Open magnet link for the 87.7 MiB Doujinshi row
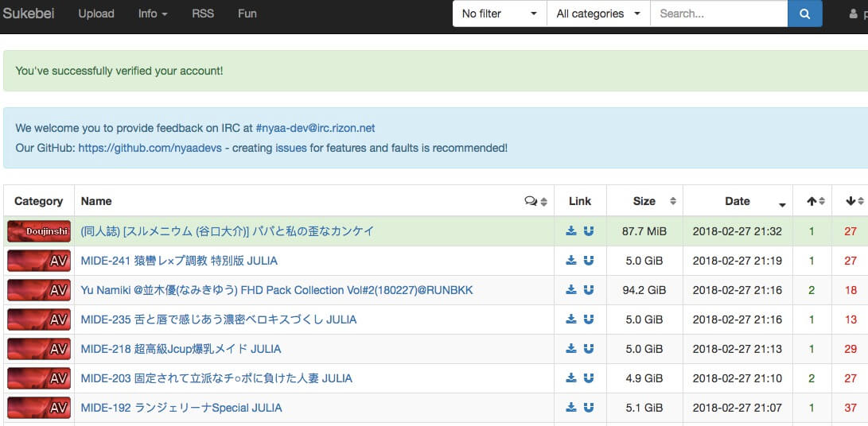The height and width of the screenshot is (426, 868). tap(589, 231)
